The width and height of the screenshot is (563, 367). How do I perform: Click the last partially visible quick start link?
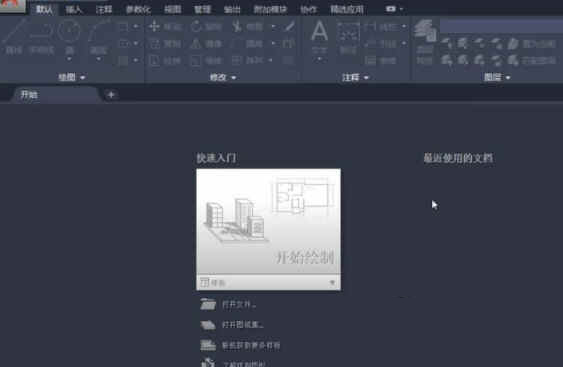(x=244, y=364)
